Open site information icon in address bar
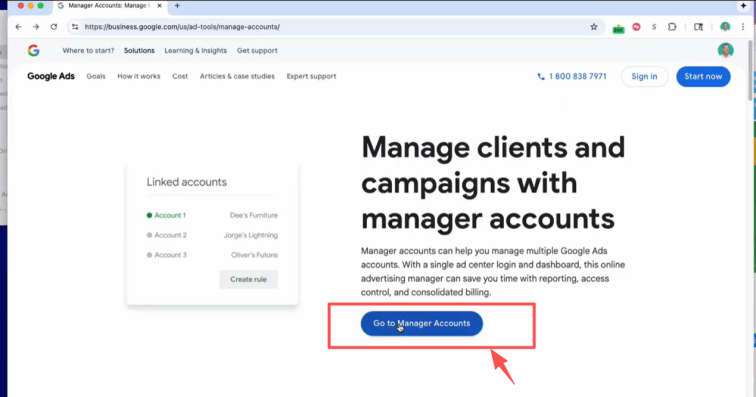This screenshot has height=397, width=756. click(x=75, y=27)
